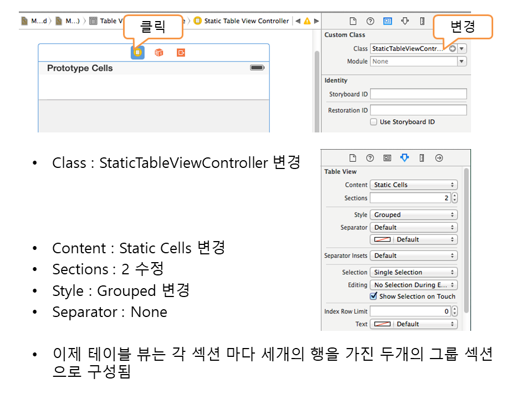
Task: Select the yellow view controller icon in scene dock
Action: click(137, 53)
